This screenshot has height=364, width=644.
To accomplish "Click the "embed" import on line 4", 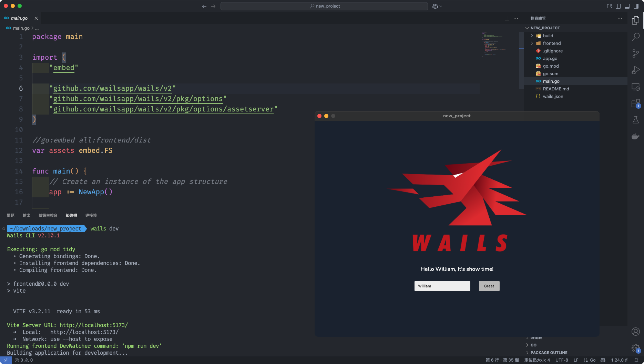I will click(64, 68).
